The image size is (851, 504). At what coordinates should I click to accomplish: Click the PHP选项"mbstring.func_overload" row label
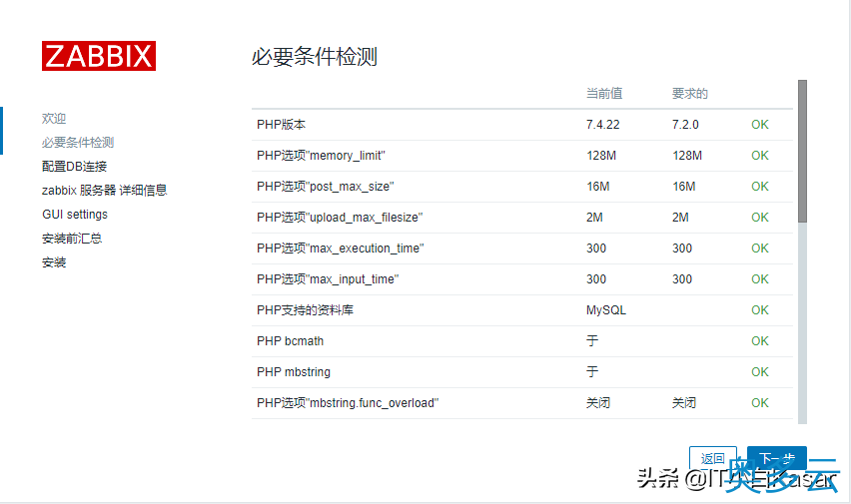tap(348, 402)
